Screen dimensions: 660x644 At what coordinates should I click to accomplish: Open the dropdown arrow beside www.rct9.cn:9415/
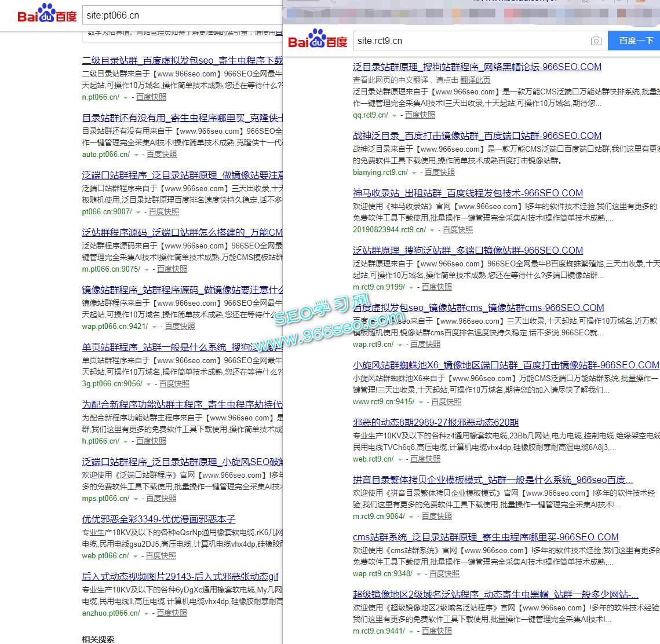[421, 402]
